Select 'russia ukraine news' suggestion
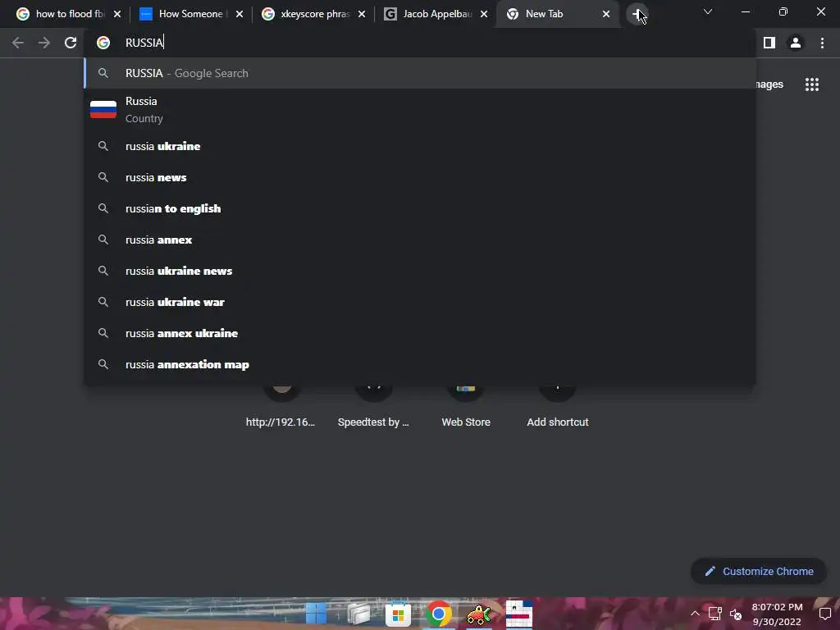The image size is (840, 630). (x=421, y=271)
